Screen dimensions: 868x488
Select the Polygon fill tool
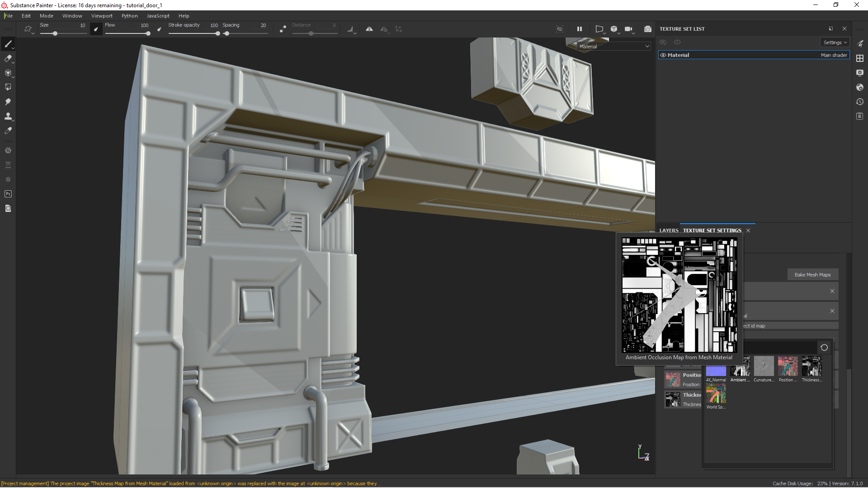pyautogui.click(x=8, y=87)
